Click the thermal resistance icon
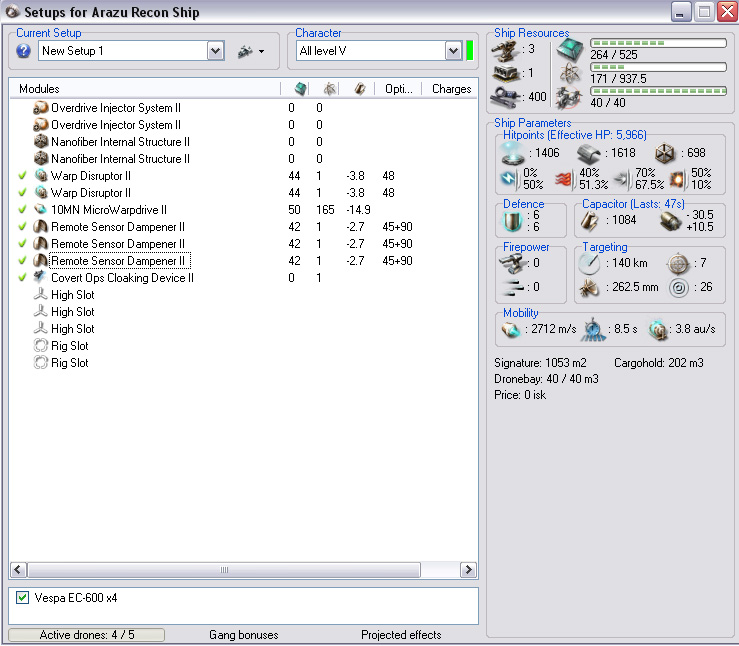739x646 pixels. [565, 179]
